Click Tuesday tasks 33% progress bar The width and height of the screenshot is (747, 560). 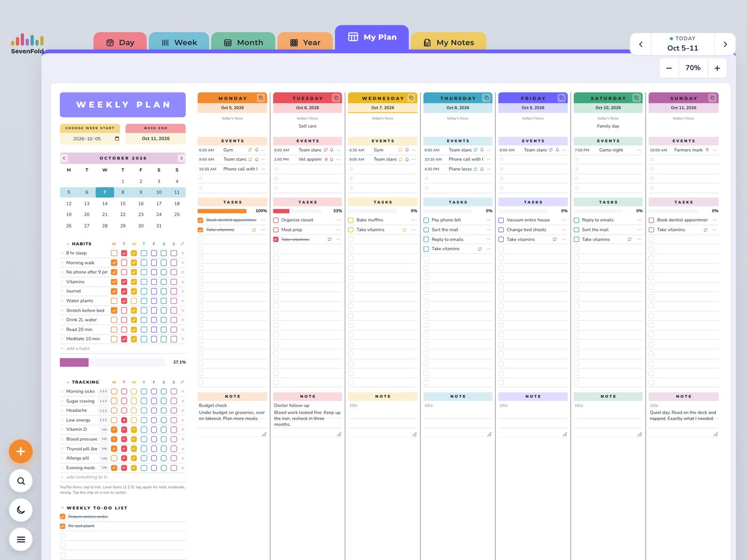click(x=297, y=211)
